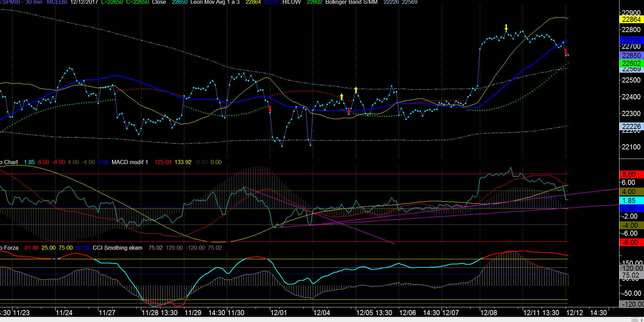The height and width of the screenshot is (322, 644).
Task: Click the 22800 price axis label
Action: (631, 30)
